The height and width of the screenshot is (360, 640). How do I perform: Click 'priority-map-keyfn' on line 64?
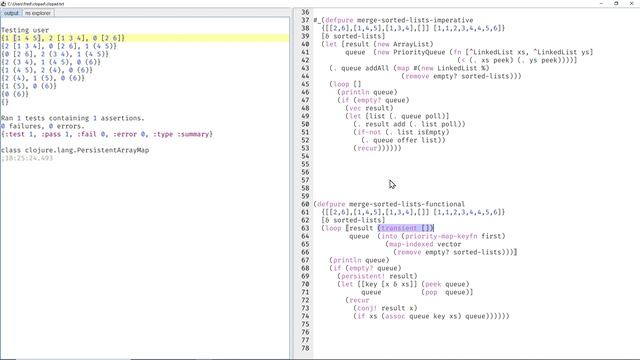click(441, 236)
